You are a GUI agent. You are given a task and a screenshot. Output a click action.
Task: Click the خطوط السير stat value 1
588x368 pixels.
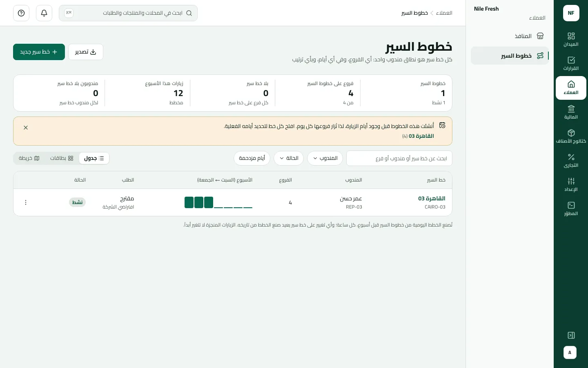click(x=443, y=93)
